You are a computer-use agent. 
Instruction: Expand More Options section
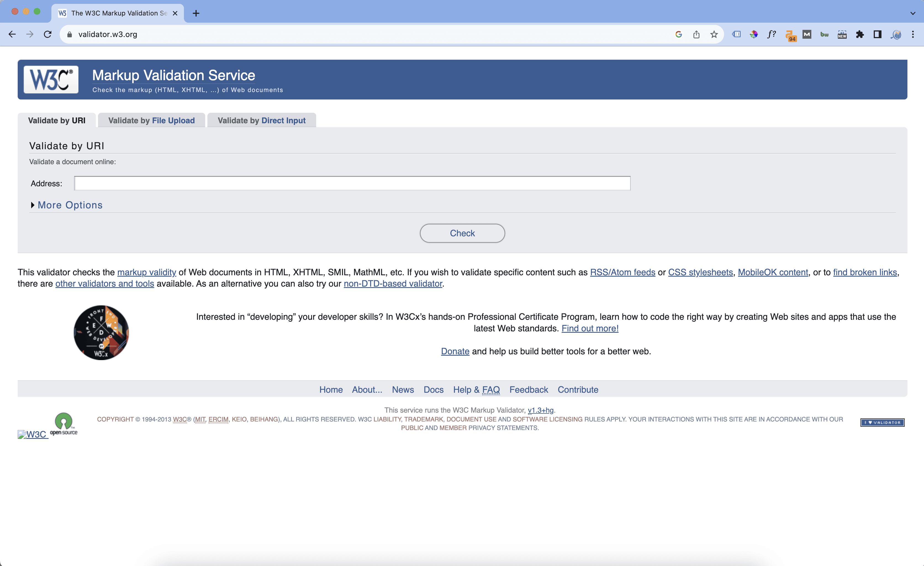[x=70, y=205]
